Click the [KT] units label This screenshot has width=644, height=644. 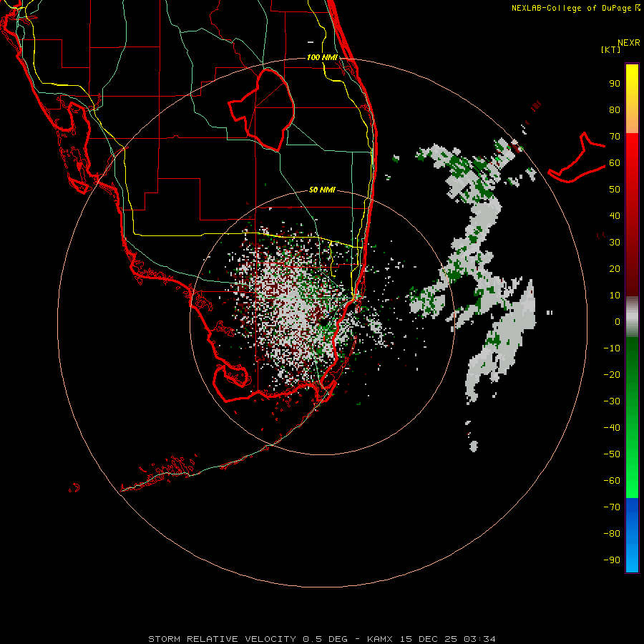click(611, 49)
